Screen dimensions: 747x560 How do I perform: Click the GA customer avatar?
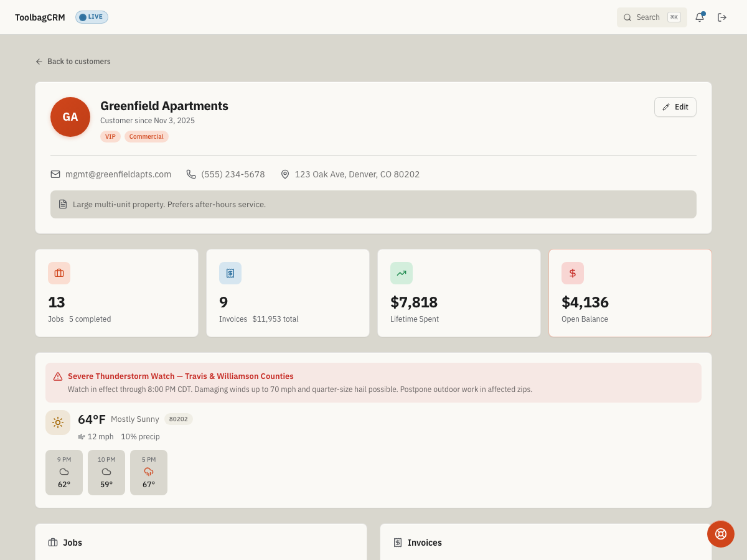[70, 117]
